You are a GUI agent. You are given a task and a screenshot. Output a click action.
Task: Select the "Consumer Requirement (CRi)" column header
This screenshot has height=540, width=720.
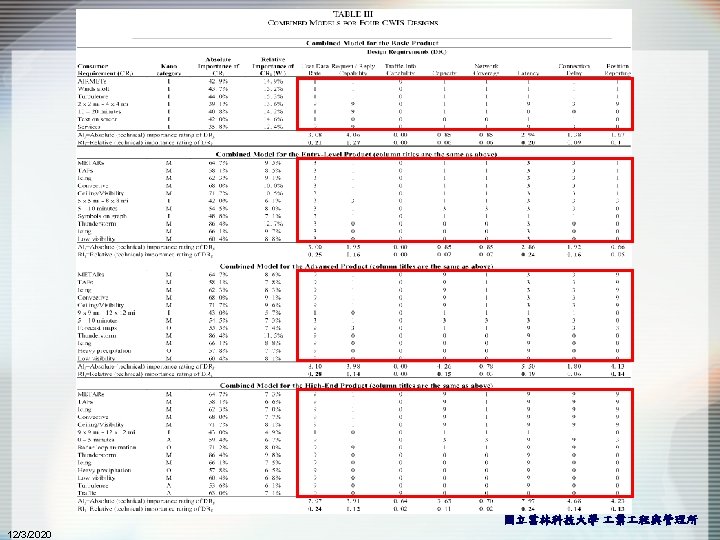coord(106,69)
